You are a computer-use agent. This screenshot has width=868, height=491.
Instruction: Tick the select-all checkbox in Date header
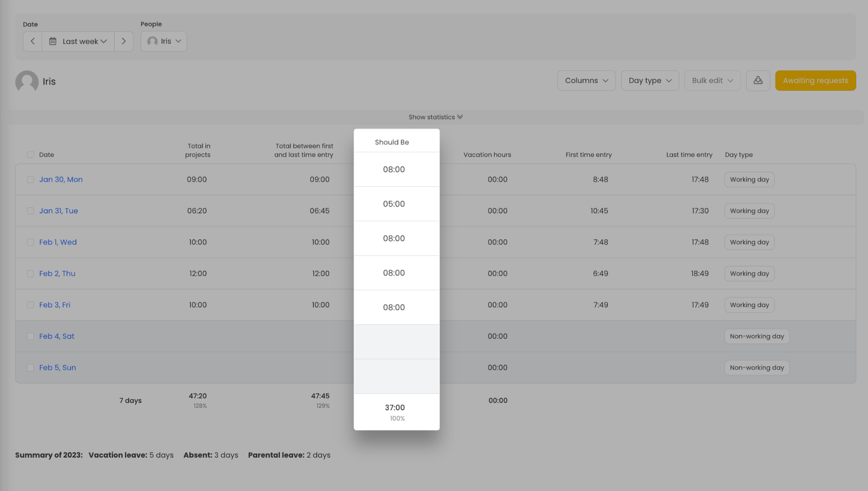(30, 155)
